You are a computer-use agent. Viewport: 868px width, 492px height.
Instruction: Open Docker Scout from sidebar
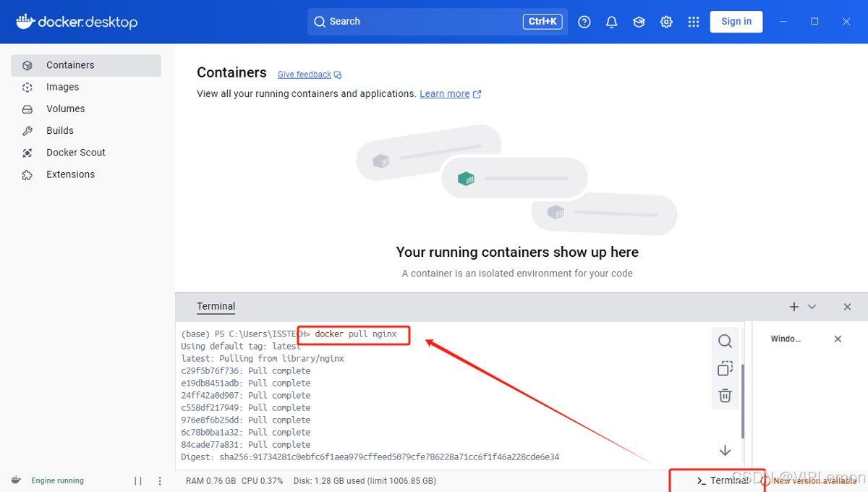tap(86, 153)
